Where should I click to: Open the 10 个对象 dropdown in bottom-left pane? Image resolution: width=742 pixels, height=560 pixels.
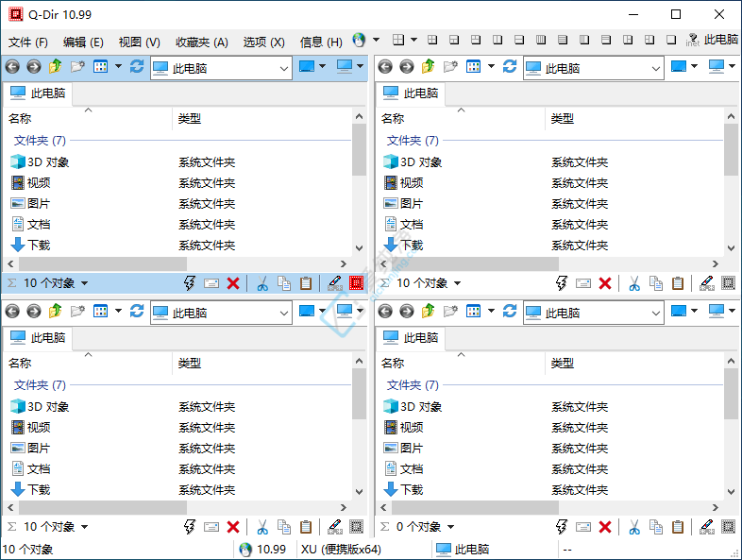84,527
